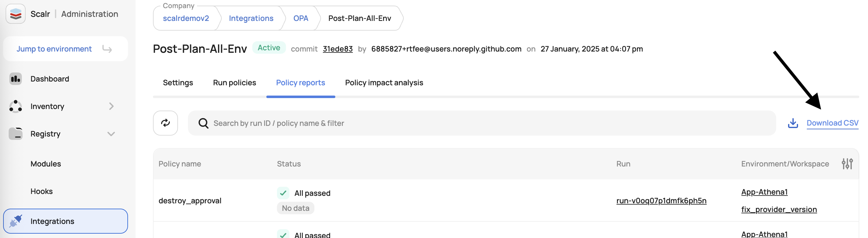The height and width of the screenshot is (238, 868).
Task: Click Post-Plan-All-Env breadcrumb item
Action: (359, 18)
